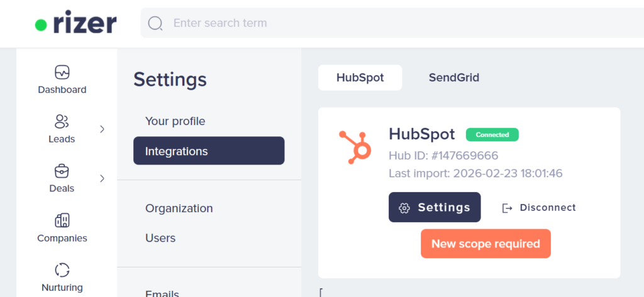This screenshot has width=644, height=297.
Task: Navigate to Companies in the sidebar
Action: point(62,220)
